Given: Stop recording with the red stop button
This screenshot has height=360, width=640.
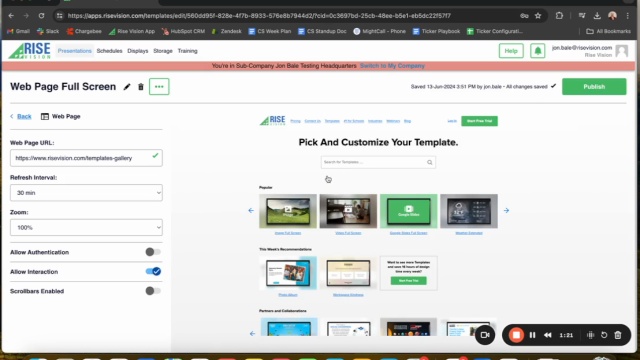Looking at the screenshot, I should tap(516, 335).
